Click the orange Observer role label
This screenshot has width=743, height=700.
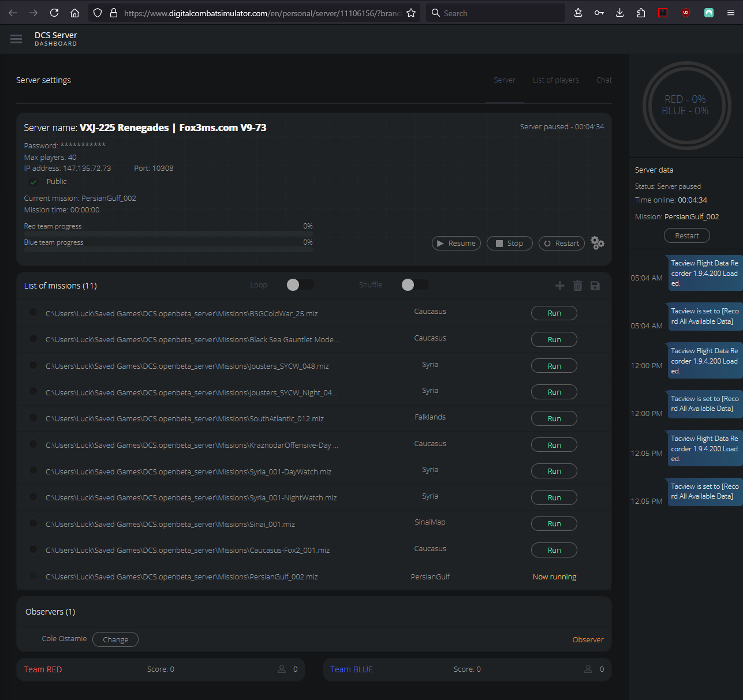click(588, 640)
